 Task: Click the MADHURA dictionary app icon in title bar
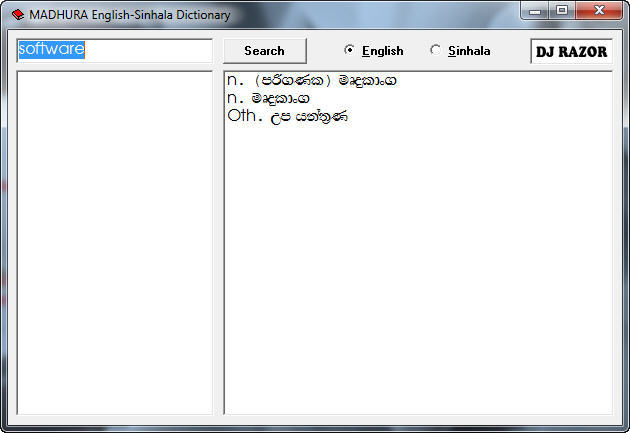pyautogui.click(x=17, y=15)
